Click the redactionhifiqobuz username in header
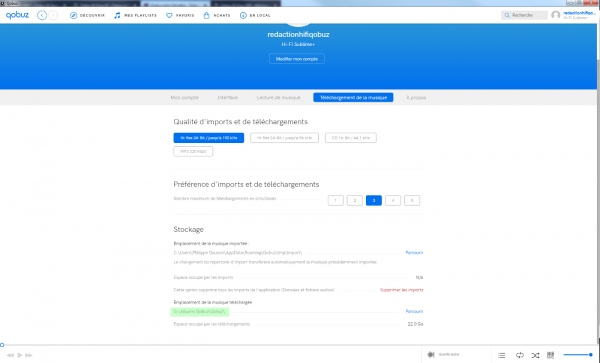The height and width of the screenshot is (363, 600). (x=298, y=34)
